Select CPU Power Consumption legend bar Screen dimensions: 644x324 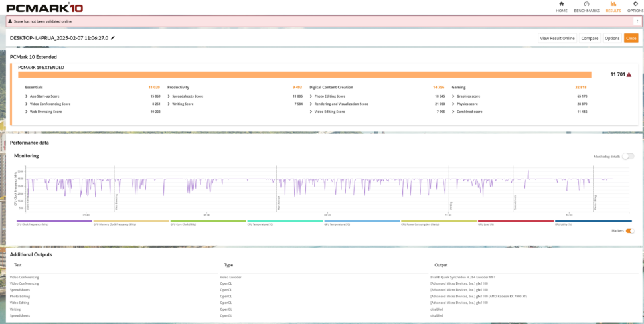439,221
